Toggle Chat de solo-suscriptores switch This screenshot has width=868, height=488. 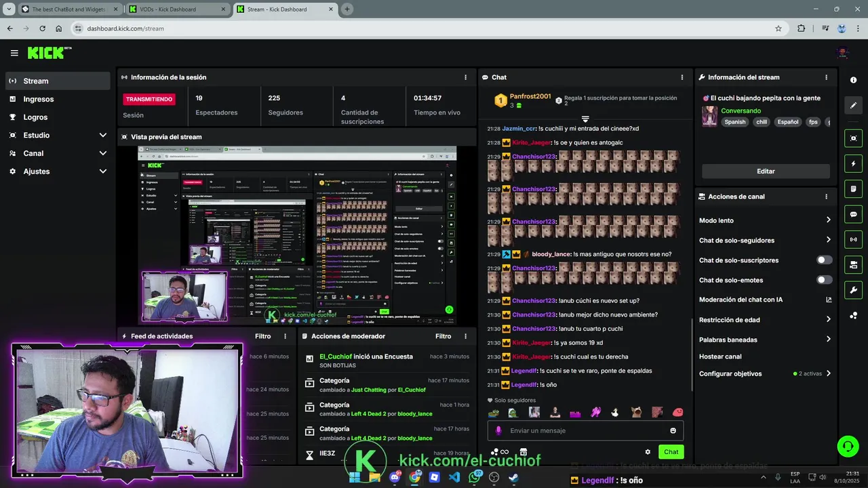tap(824, 260)
